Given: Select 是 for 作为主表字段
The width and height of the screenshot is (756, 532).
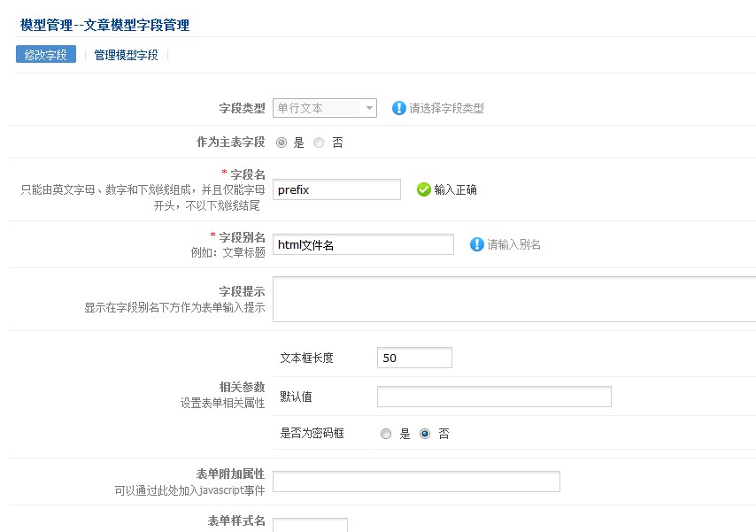Looking at the screenshot, I should 282,143.
